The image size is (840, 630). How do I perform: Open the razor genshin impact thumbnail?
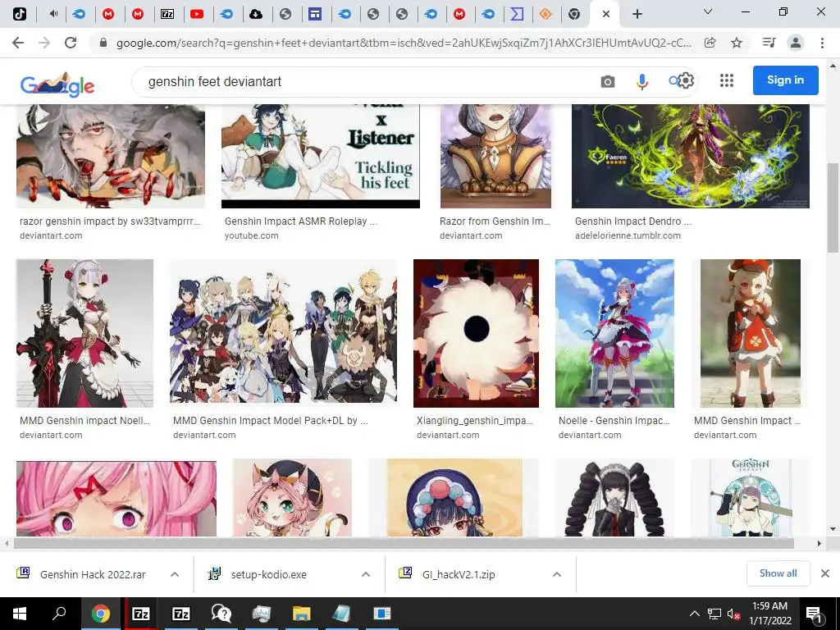pos(111,156)
